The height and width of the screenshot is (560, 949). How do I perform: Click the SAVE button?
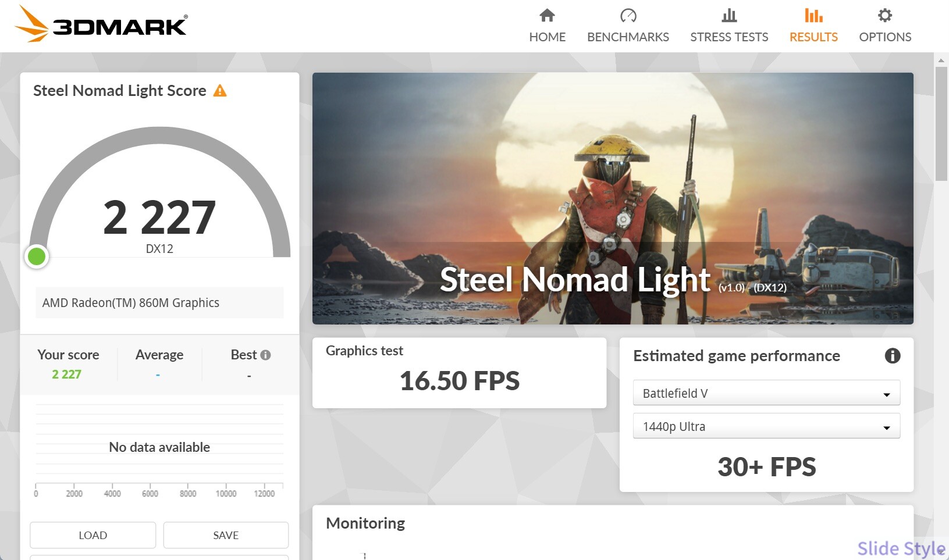coord(226,535)
